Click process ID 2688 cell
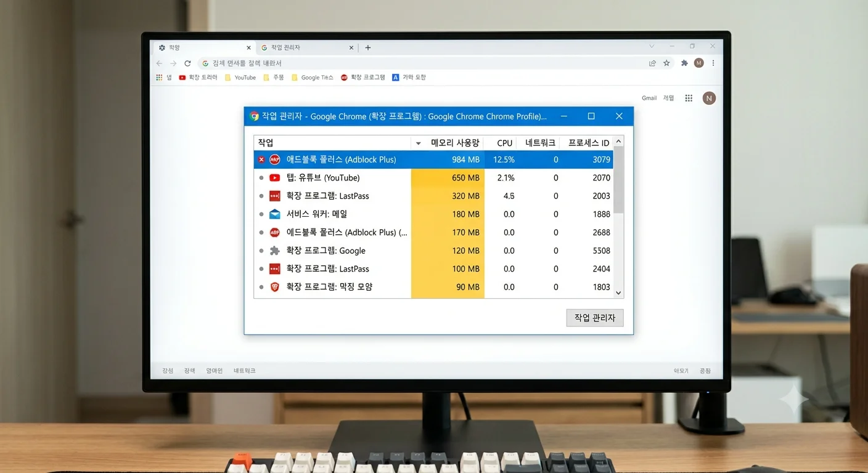The height and width of the screenshot is (473, 868). coord(601,232)
